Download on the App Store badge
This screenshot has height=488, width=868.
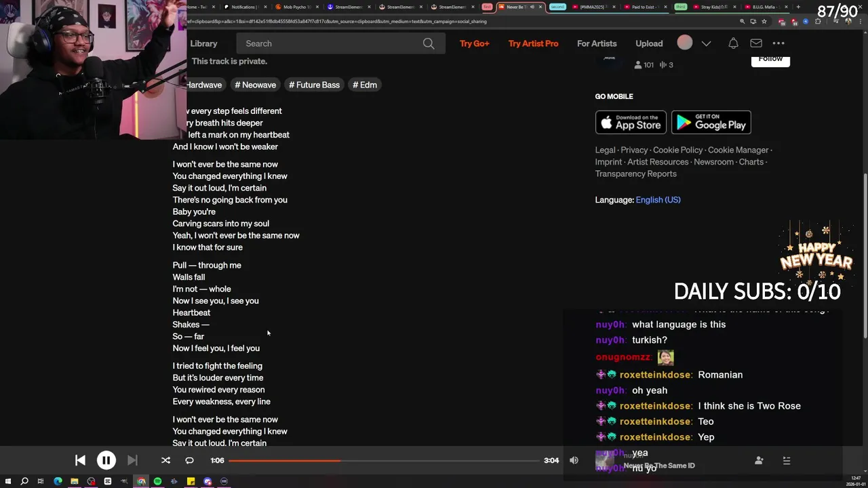tap(631, 123)
